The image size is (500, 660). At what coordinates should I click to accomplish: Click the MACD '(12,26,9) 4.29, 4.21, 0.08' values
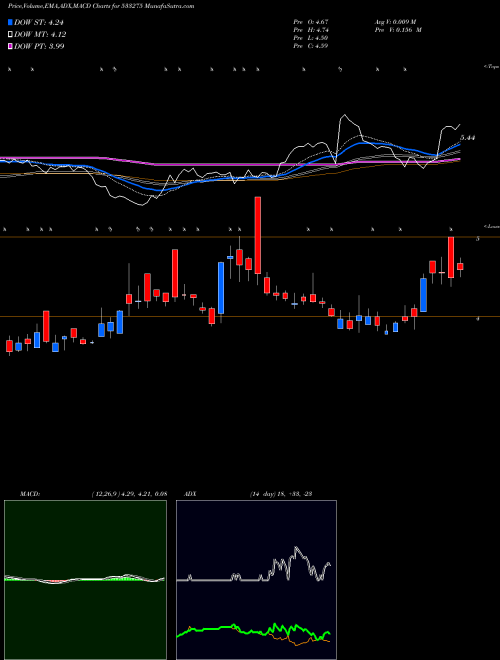pyautogui.click(x=129, y=494)
